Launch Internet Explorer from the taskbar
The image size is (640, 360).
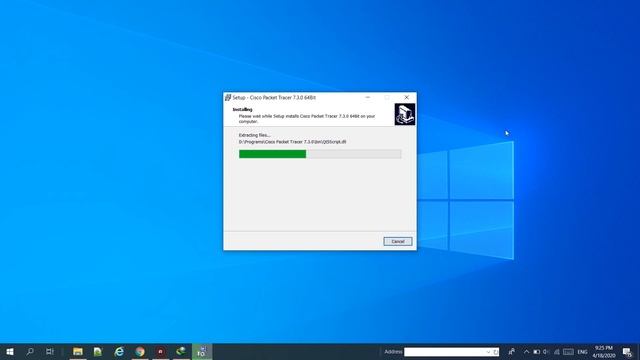(x=119, y=351)
